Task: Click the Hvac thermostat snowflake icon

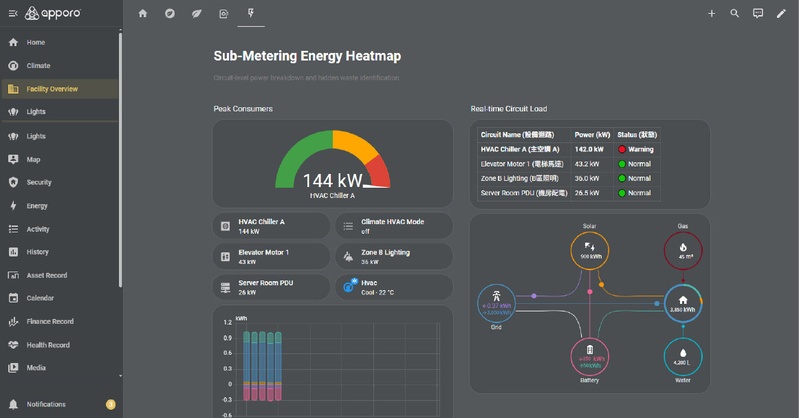Action: pyautogui.click(x=350, y=285)
